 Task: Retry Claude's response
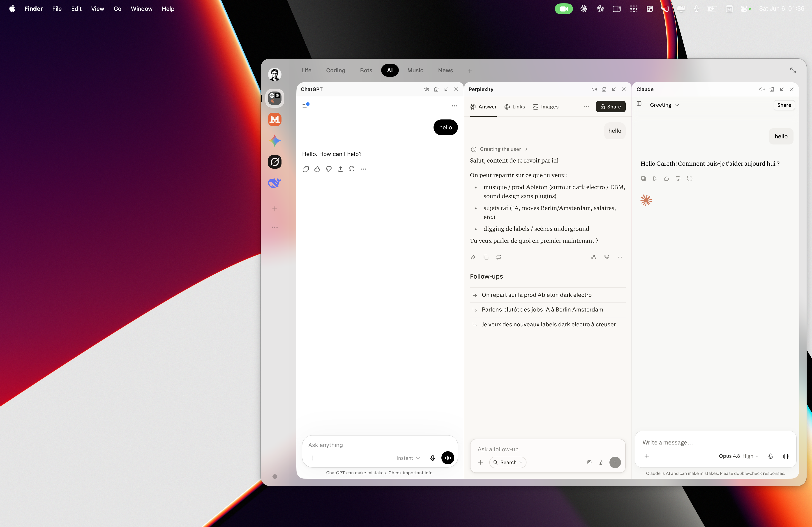[690, 178]
